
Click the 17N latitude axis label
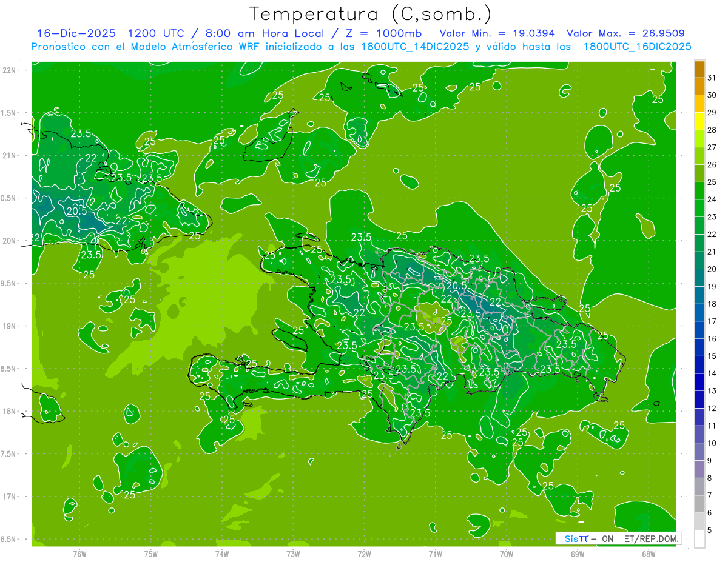(10, 497)
